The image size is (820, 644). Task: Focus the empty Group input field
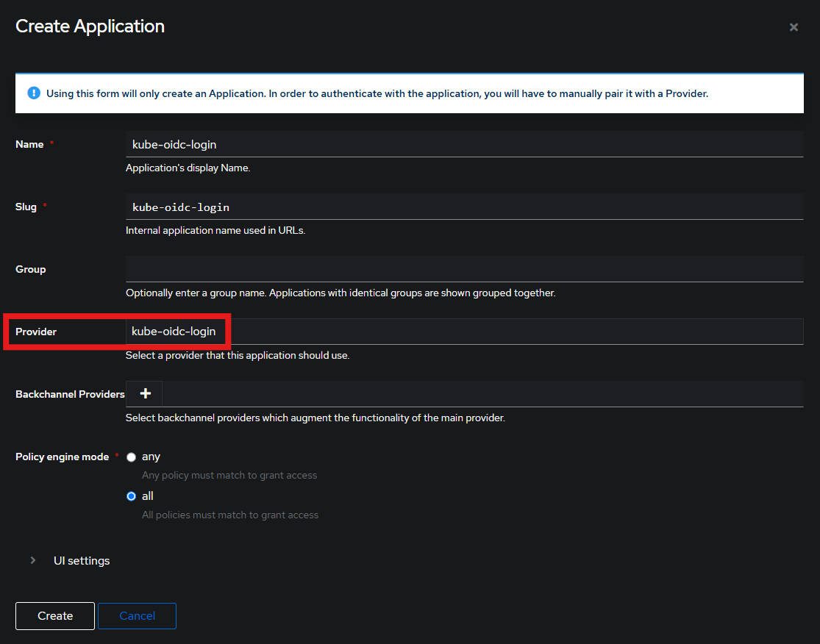(464, 269)
